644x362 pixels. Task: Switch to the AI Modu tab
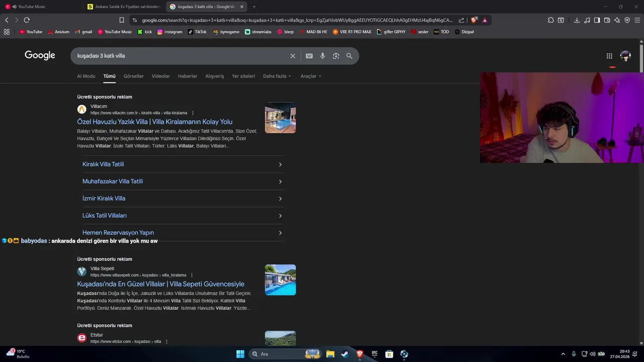[86, 76]
